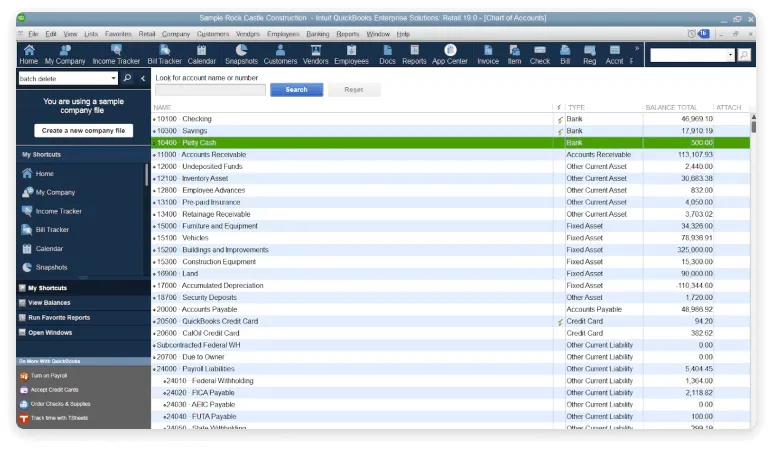Click the Reset button

point(354,90)
